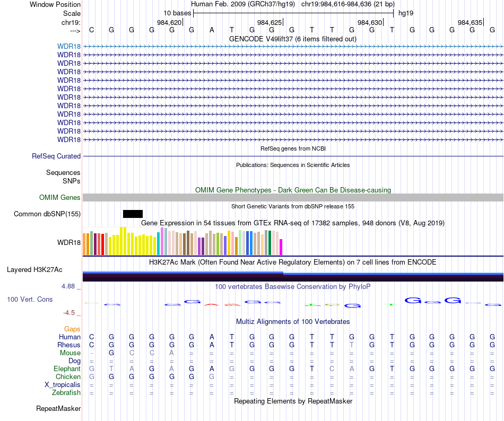Viewport: 504px width, 421px height.
Task: Click the 4.88 upper conservation scale value
Action: coord(68,286)
